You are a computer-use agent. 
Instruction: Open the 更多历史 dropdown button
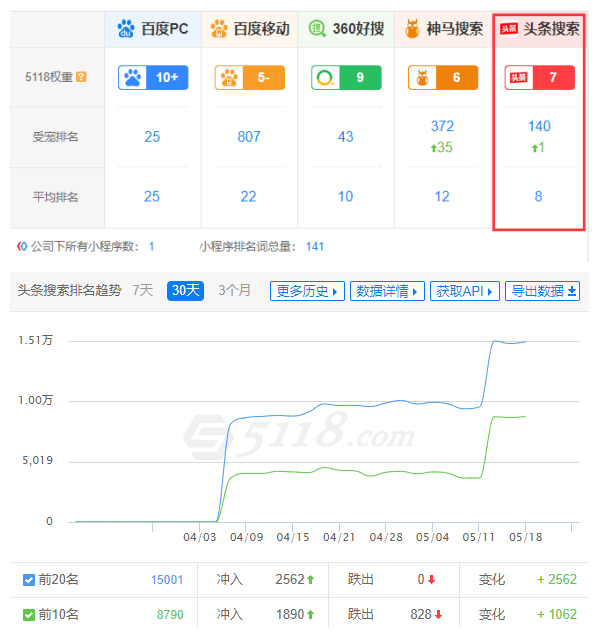pyautogui.click(x=307, y=291)
